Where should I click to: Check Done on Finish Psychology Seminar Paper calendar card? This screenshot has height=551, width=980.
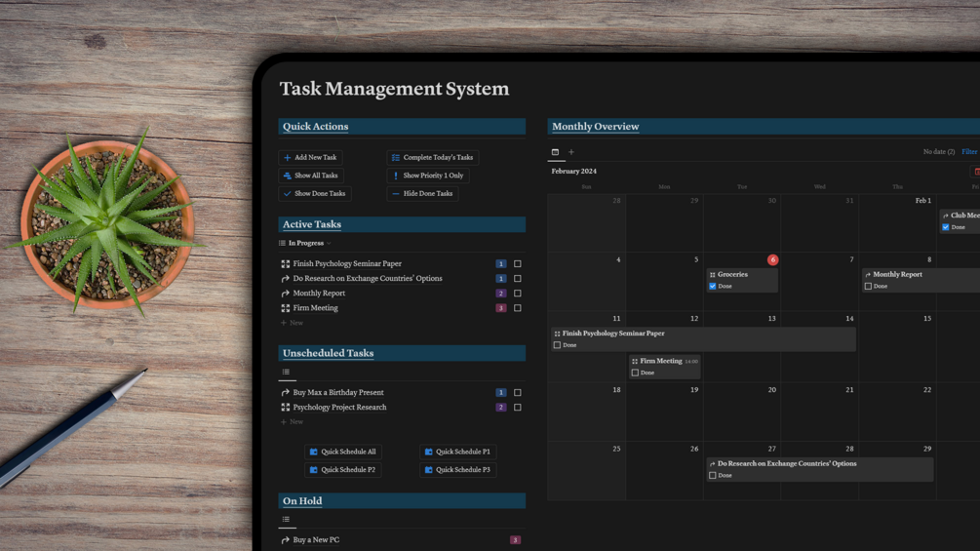coord(557,345)
